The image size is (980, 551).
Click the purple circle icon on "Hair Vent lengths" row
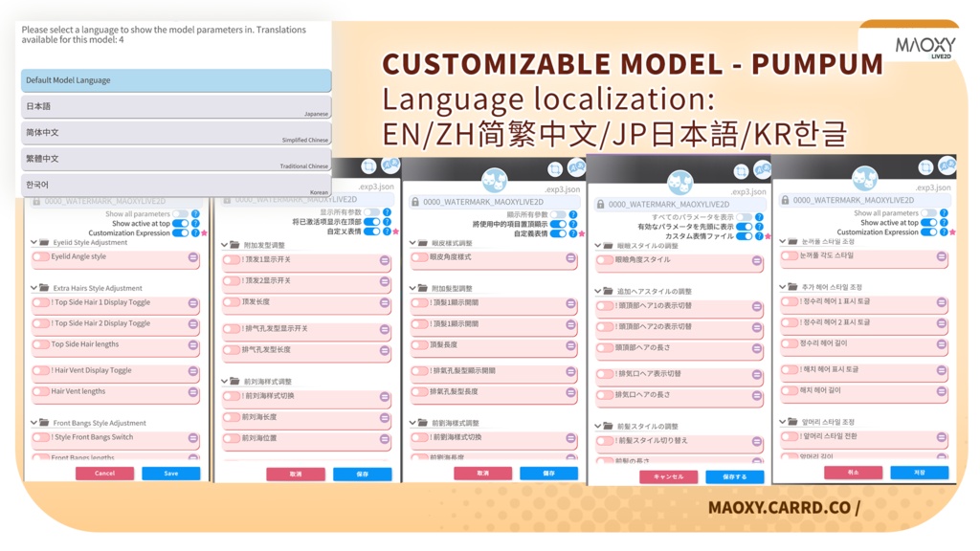click(x=193, y=392)
